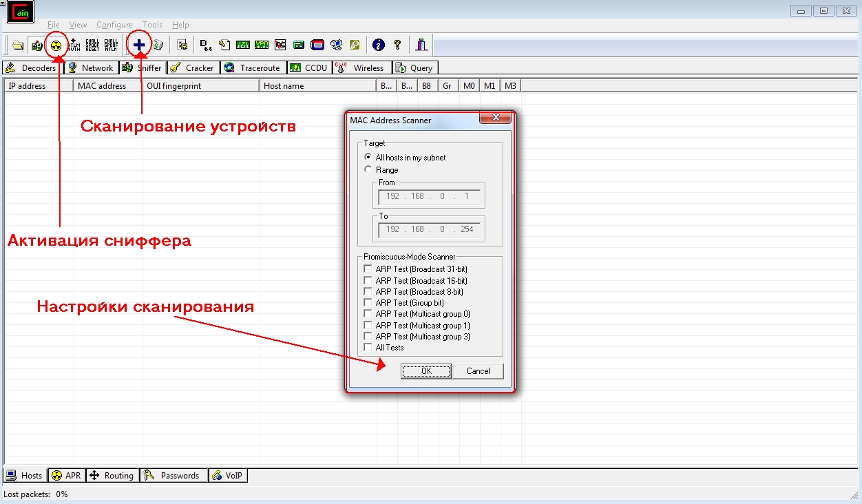Open the Tools menu
The width and height of the screenshot is (862, 504).
click(x=152, y=25)
